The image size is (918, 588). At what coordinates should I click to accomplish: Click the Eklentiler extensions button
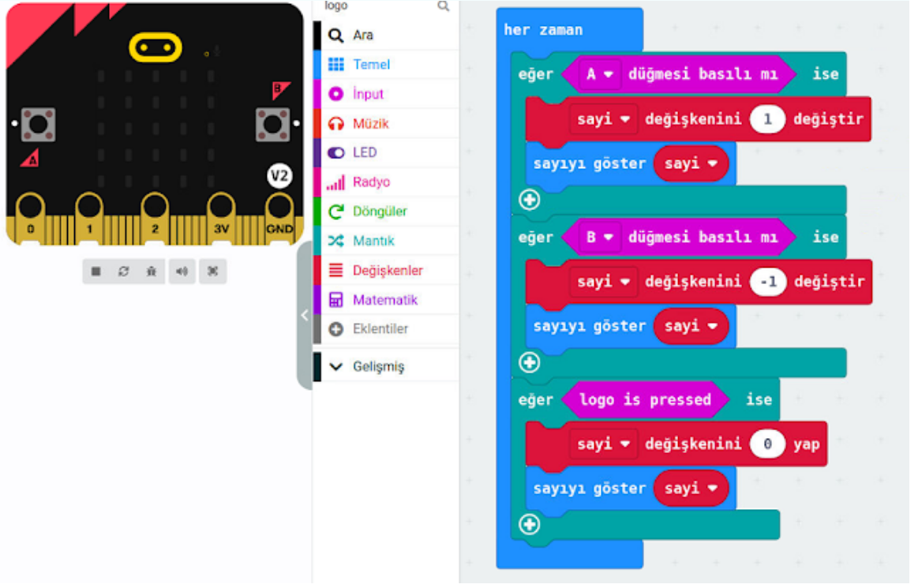tap(380, 329)
